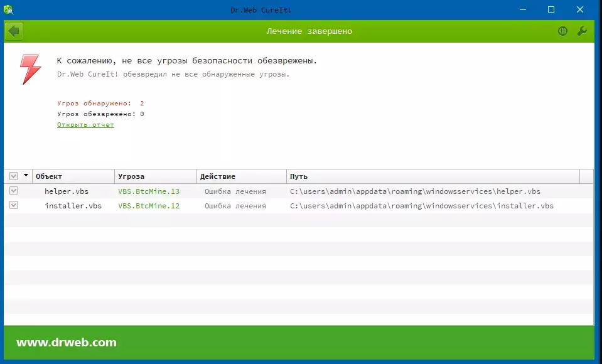Click the VBS.BtcMine.13 threat name
Viewport: 602px width, 364px height.
[x=149, y=191]
